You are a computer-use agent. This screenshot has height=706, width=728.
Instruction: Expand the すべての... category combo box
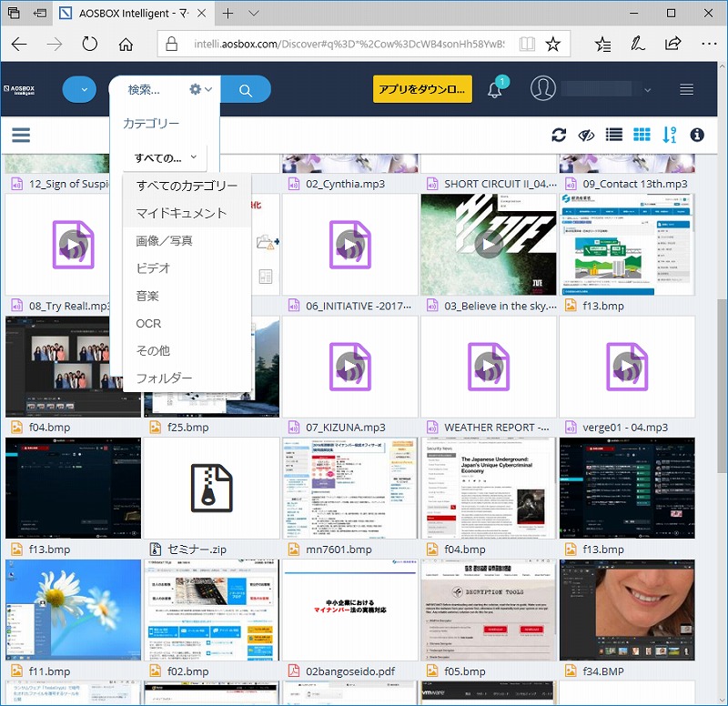click(x=166, y=157)
